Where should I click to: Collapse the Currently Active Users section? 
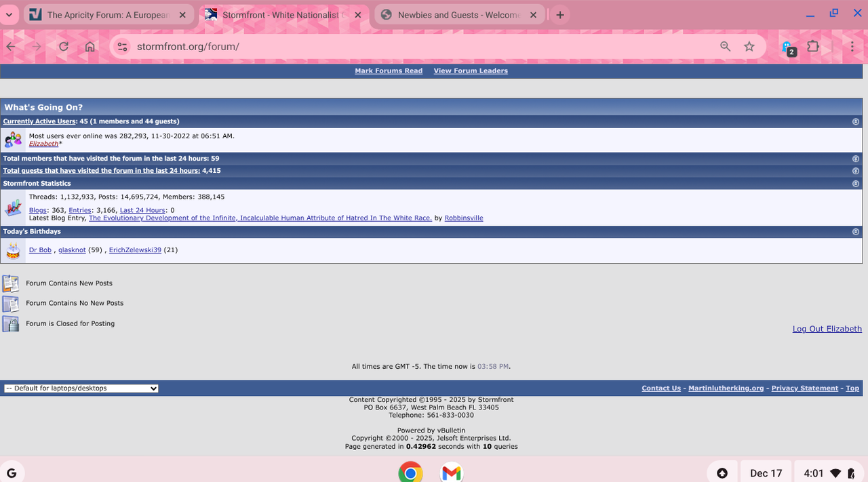coord(856,121)
